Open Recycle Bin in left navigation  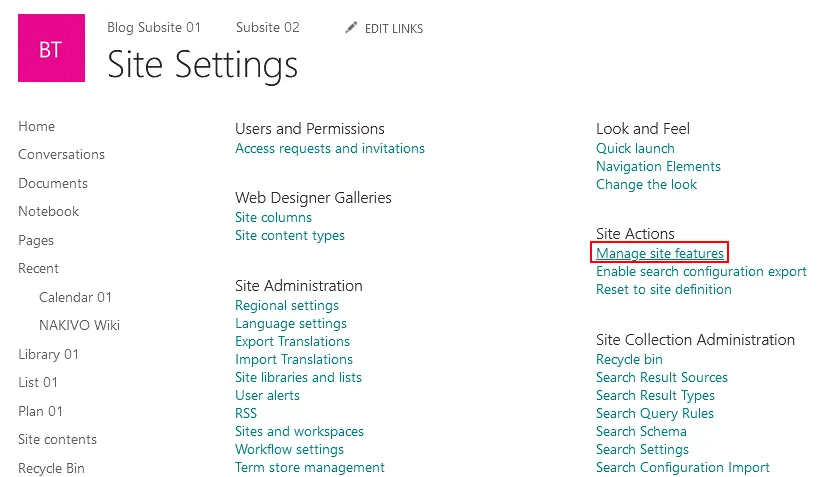51,469
